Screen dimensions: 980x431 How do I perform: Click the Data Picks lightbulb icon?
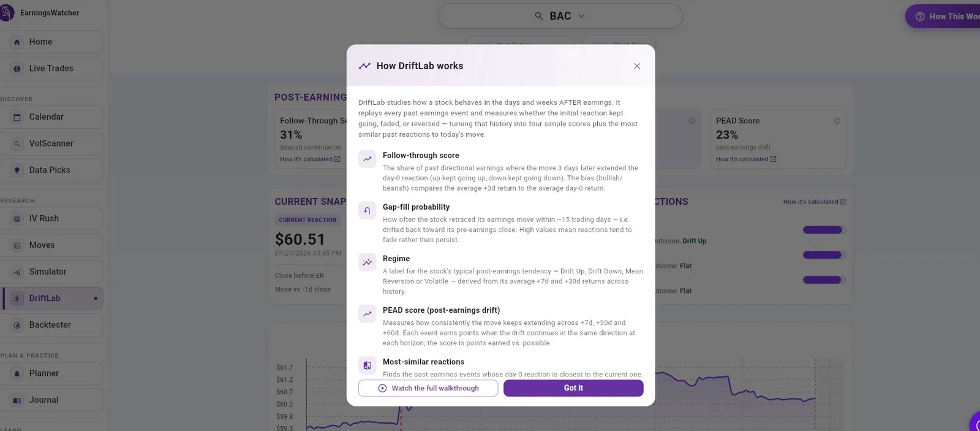click(x=17, y=170)
